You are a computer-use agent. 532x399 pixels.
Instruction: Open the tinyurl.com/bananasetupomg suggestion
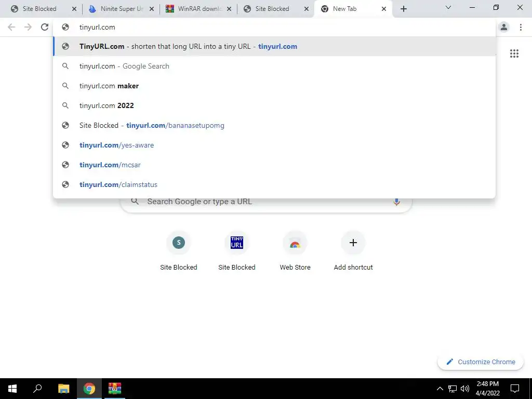[274, 125]
